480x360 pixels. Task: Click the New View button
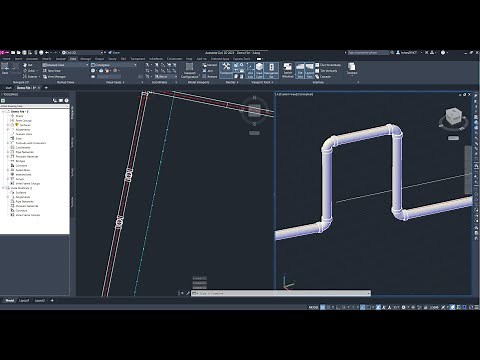click(x=52, y=71)
